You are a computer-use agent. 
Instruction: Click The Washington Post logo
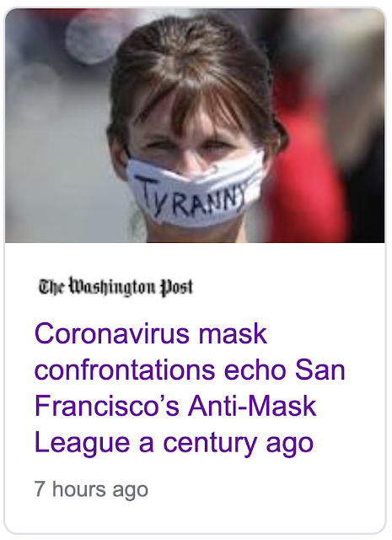pyautogui.click(x=115, y=287)
